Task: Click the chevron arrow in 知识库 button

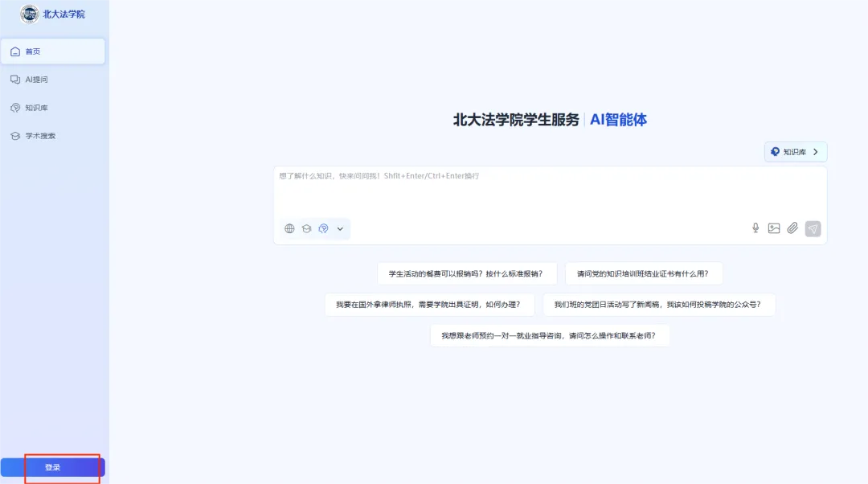Action: [x=816, y=152]
